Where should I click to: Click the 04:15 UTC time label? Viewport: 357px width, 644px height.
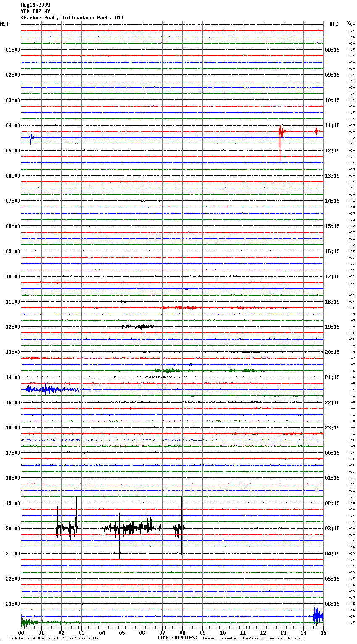pos(332,554)
